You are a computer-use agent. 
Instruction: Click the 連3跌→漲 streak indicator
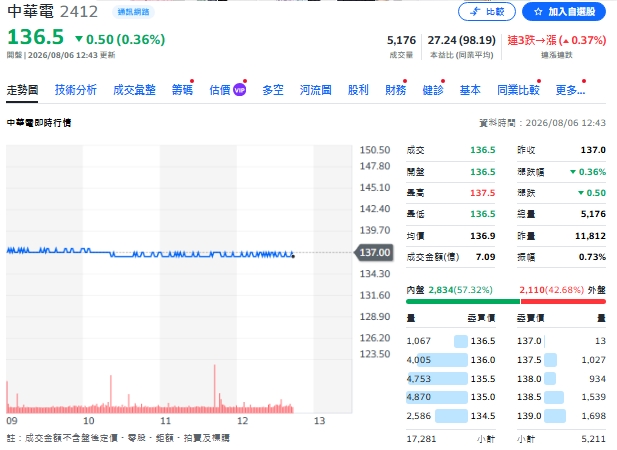click(556, 40)
